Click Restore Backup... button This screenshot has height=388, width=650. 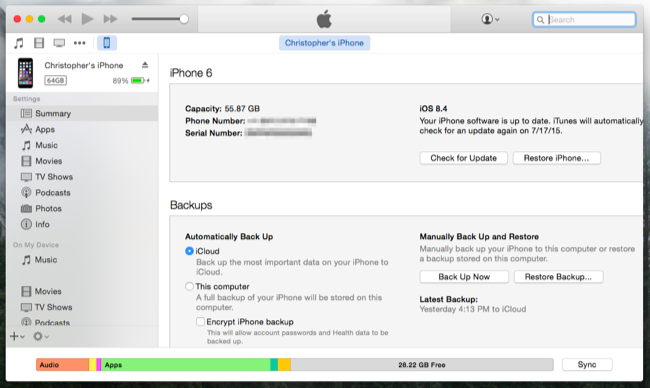tap(558, 277)
